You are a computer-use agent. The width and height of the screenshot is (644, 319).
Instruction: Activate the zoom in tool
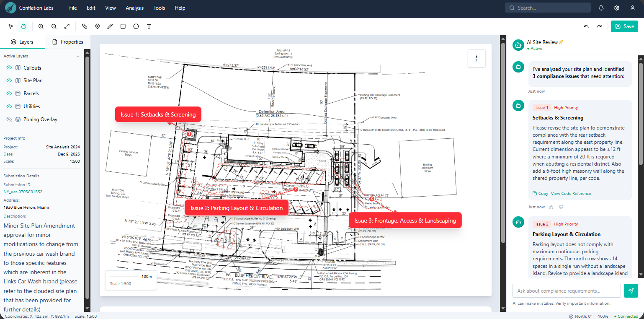point(41,26)
